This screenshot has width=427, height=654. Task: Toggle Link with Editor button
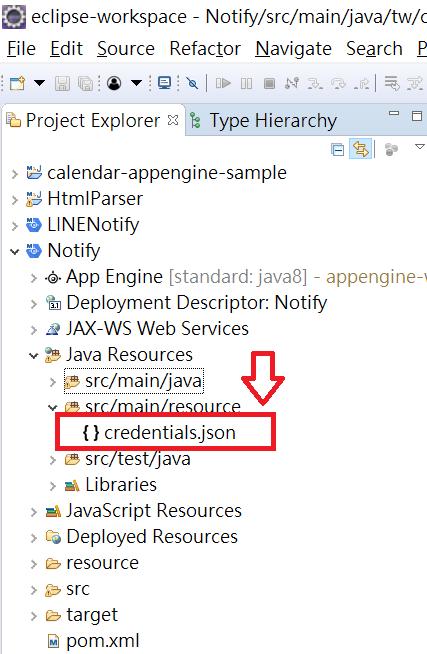[x=361, y=148]
